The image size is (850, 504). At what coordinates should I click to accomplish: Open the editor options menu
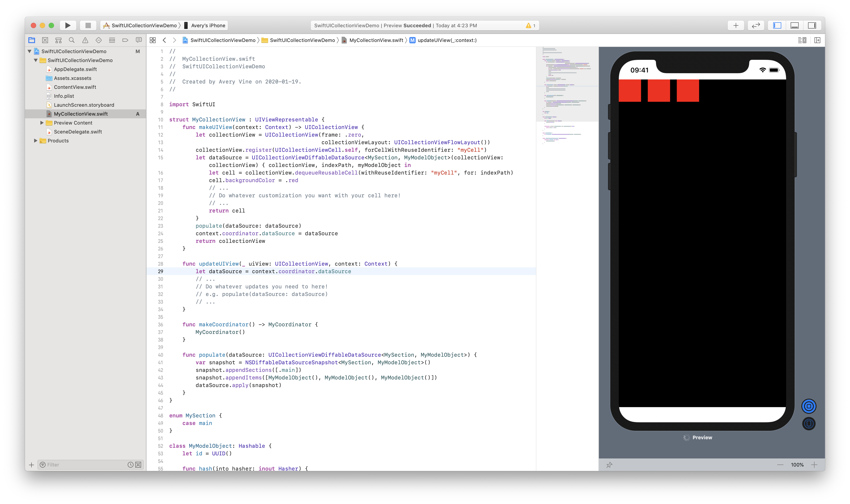click(802, 40)
